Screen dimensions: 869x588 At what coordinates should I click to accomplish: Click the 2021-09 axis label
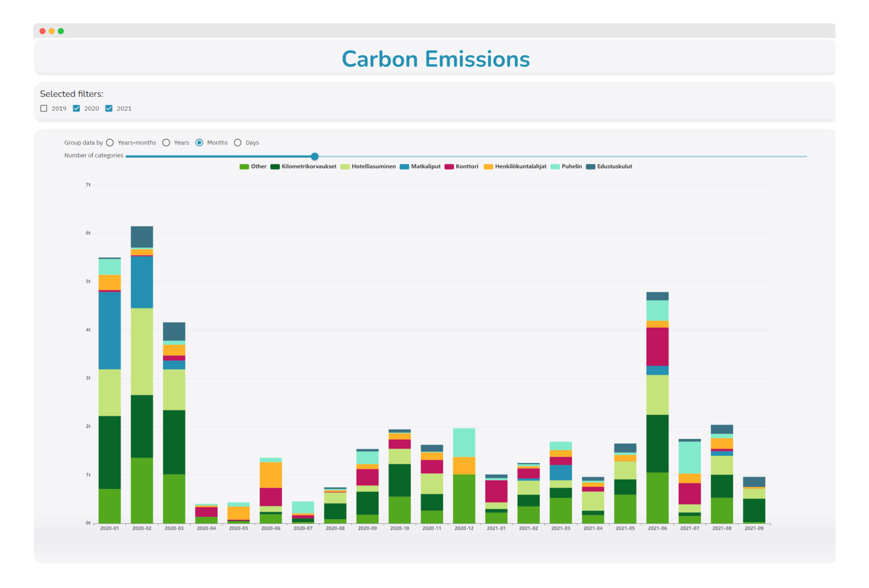tap(754, 529)
